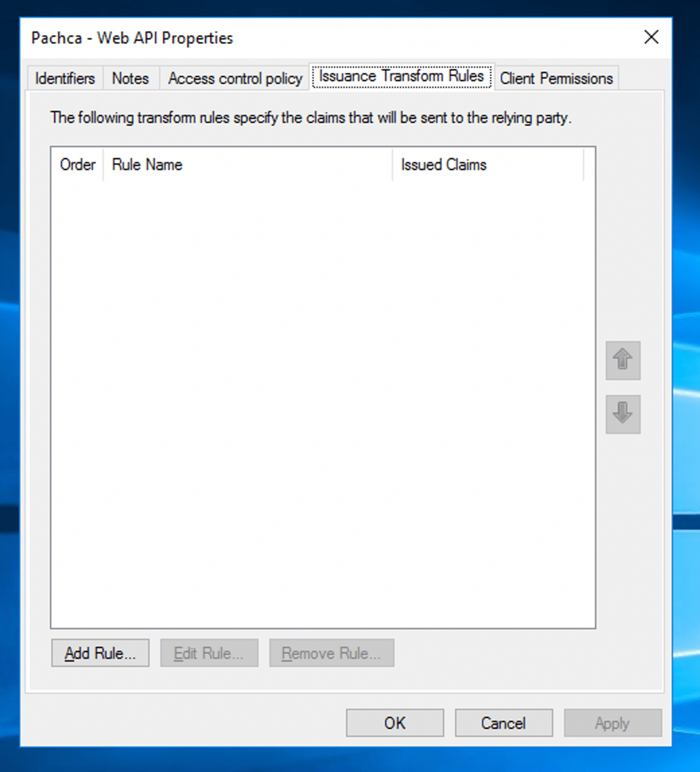Go to Access control policy tab

pos(235,78)
